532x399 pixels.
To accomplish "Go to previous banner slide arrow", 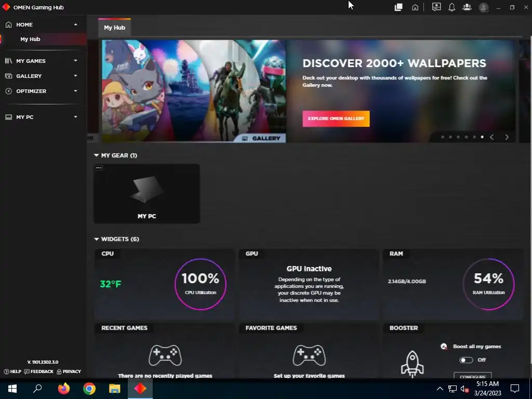I will pyautogui.click(x=491, y=137).
